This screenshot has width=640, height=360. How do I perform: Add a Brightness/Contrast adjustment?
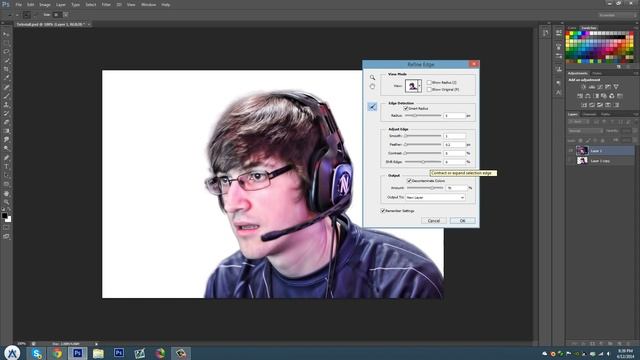pos(583,87)
